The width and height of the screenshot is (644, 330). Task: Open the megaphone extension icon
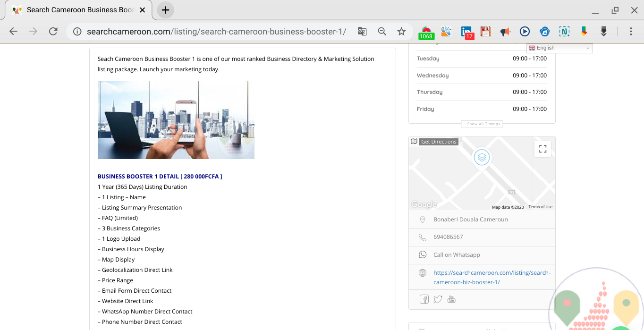pos(505,32)
